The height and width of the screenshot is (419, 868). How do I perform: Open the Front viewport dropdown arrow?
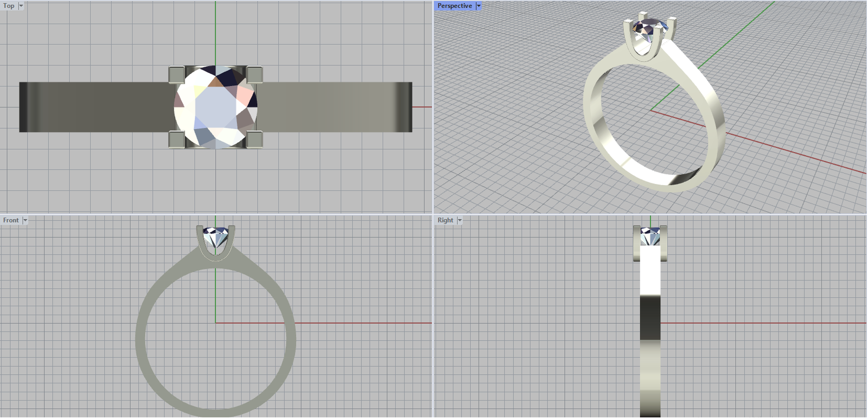[x=25, y=220]
